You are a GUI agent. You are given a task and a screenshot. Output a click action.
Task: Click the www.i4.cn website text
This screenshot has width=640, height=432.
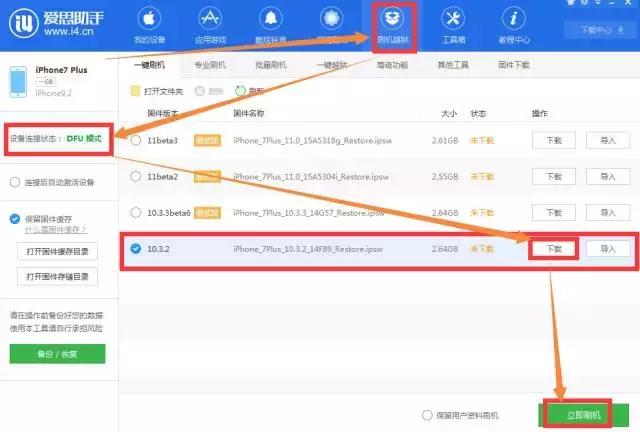(69, 31)
